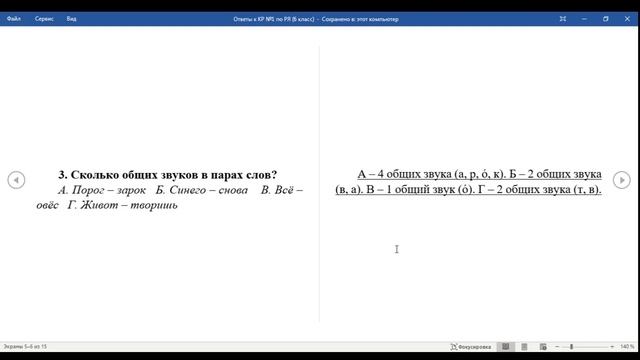Image resolution: width=640 pixels, height=360 pixels.
Task: Click the text "А. Порог – зарок"
Action: pos(102,190)
